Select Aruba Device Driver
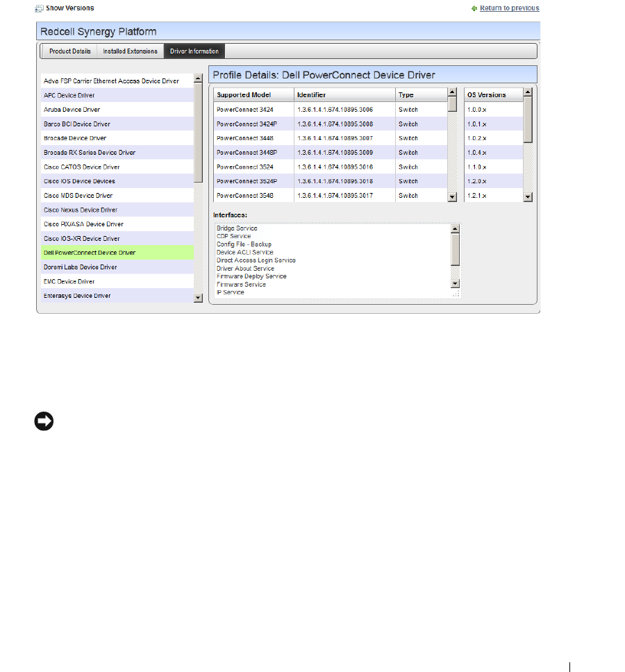The width and height of the screenshot is (625, 672). [117, 110]
